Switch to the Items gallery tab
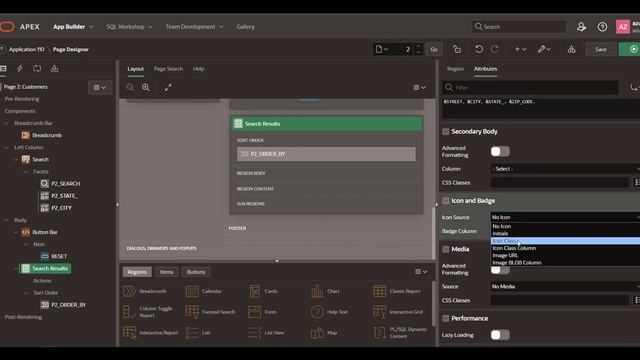640x360 pixels. (167, 272)
